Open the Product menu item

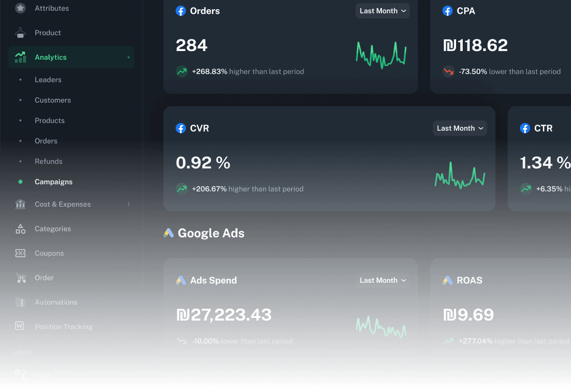pos(47,33)
